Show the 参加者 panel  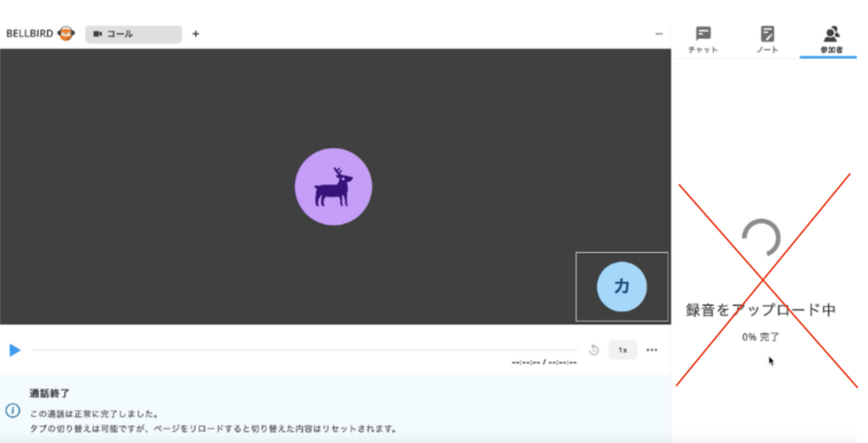(x=832, y=39)
